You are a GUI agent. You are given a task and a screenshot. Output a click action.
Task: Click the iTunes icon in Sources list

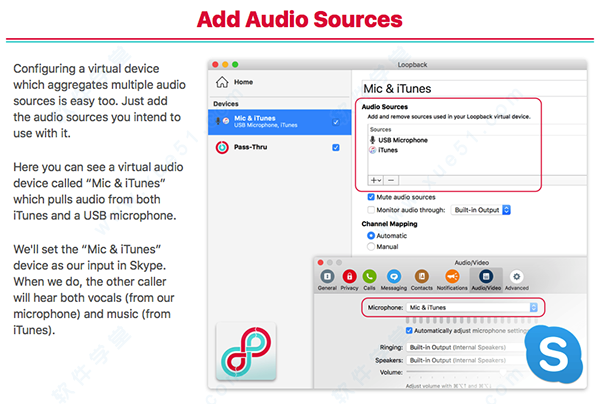click(x=372, y=150)
